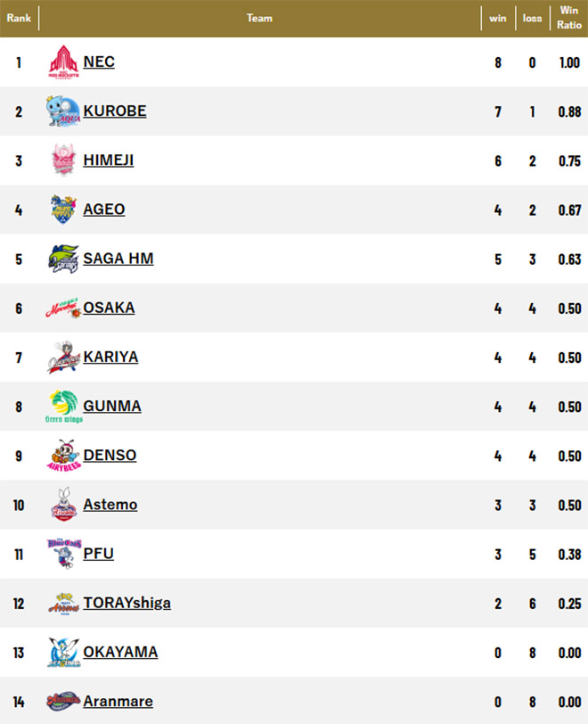Image resolution: width=588 pixels, height=724 pixels.
Task: Click the DENSO Airybees logo
Action: [64, 456]
